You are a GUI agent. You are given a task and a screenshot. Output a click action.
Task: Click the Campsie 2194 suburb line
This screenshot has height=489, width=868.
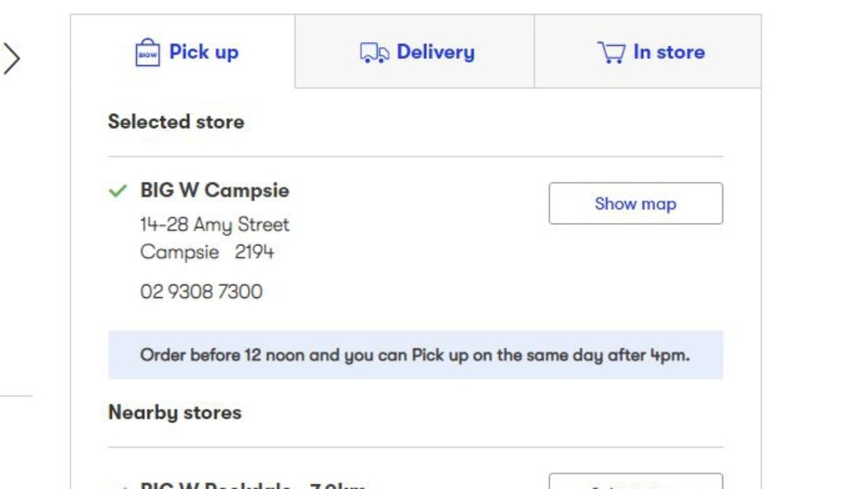tap(207, 252)
